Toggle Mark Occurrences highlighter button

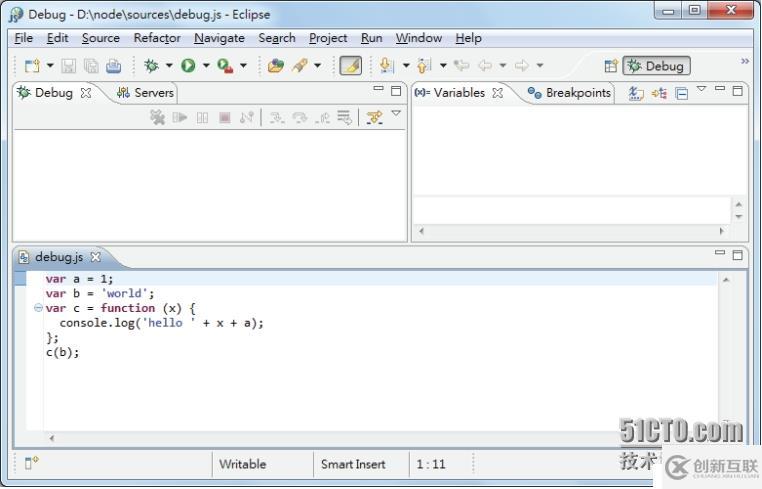[350, 66]
